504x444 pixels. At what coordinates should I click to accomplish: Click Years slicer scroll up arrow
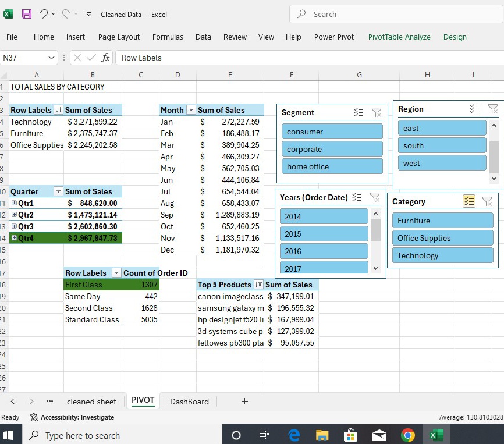point(376,214)
